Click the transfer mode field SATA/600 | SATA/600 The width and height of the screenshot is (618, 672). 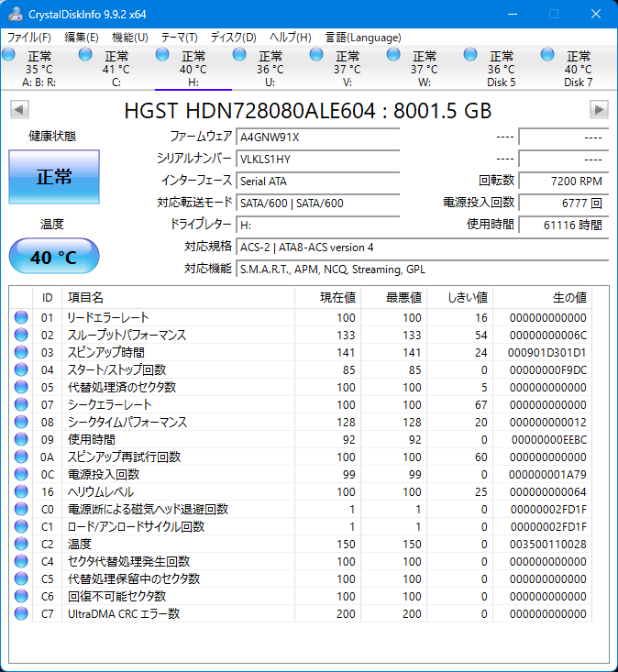coord(317,203)
